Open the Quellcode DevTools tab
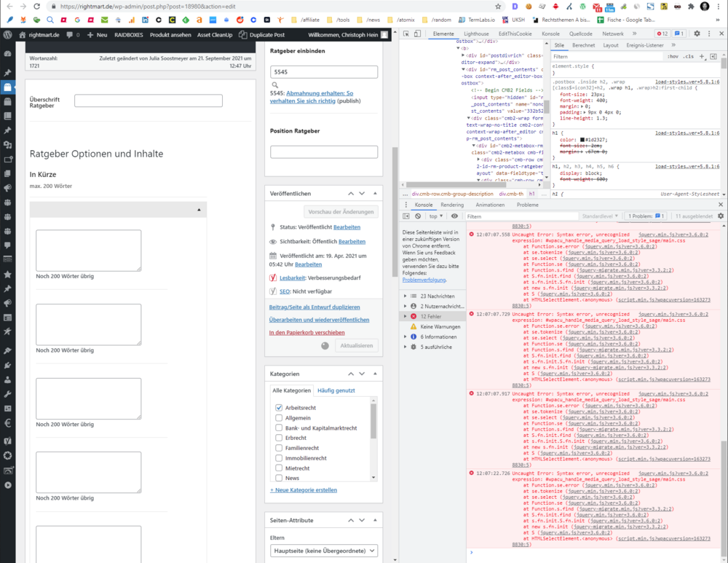This screenshot has height=563, width=728. point(580,34)
